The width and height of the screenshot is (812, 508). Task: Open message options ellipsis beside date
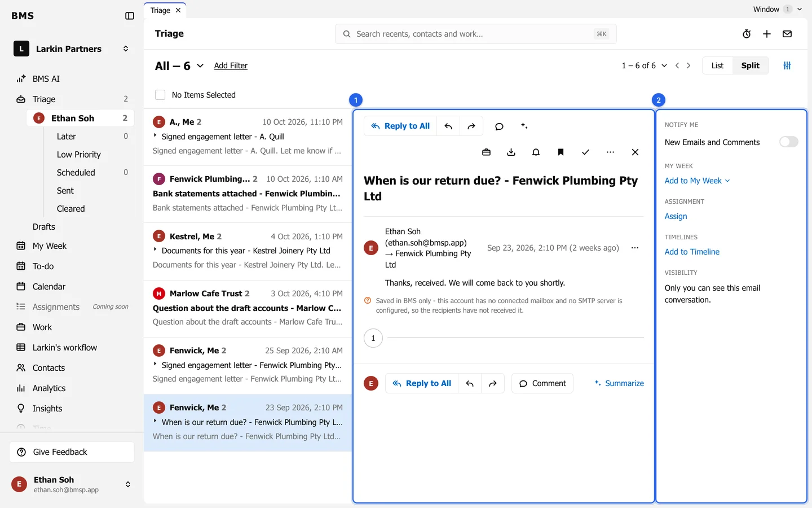635,248
